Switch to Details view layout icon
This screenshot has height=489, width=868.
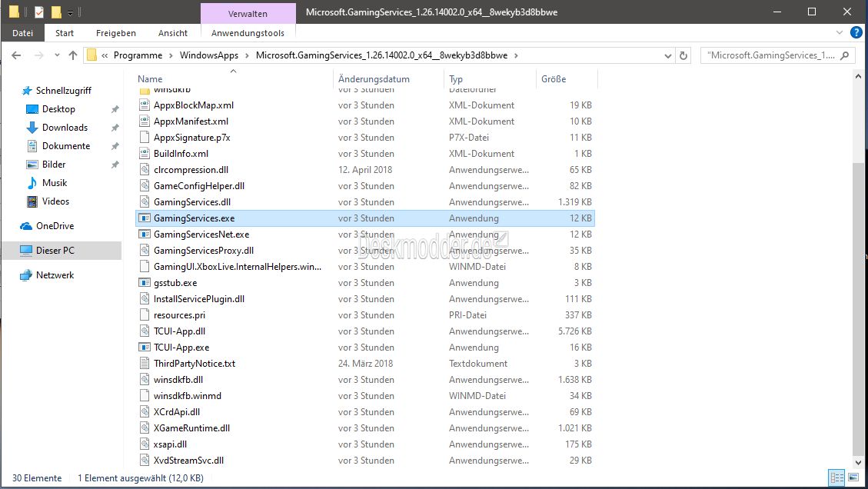(x=836, y=477)
